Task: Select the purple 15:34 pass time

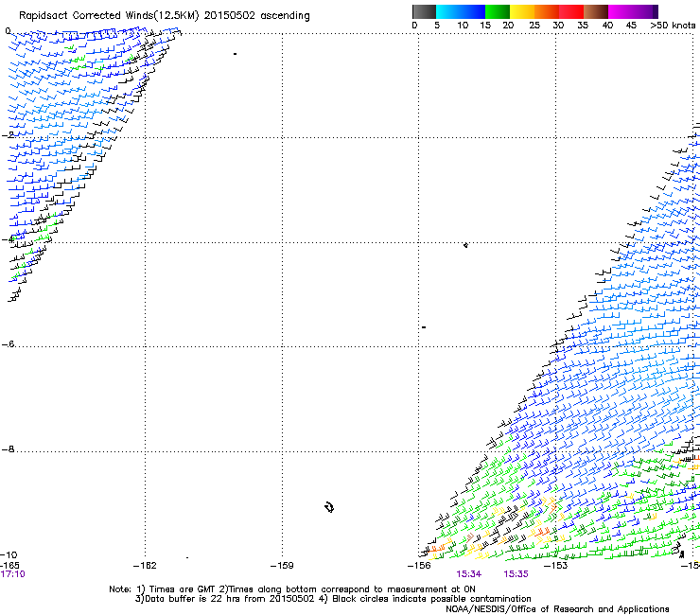Action: click(x=469, y=574)
